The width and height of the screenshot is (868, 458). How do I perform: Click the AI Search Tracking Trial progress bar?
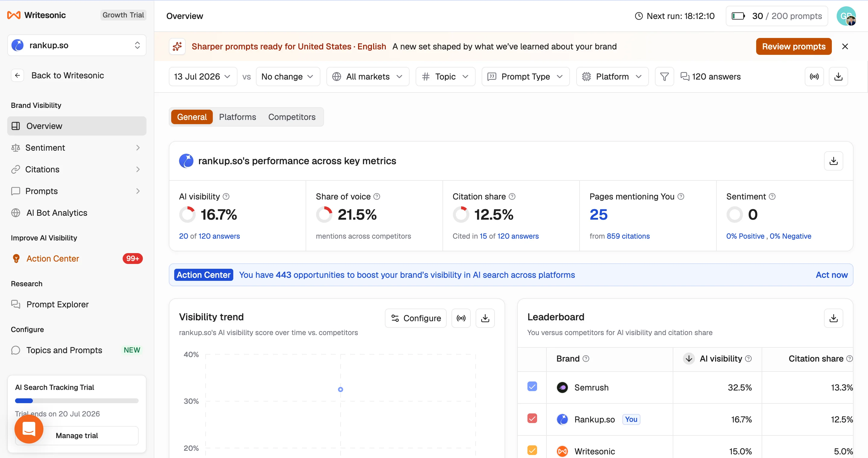(x=77, y=401)
